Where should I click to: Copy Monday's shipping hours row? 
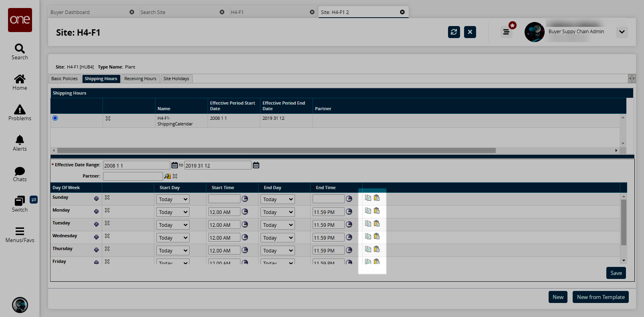(x=368, y=211)
